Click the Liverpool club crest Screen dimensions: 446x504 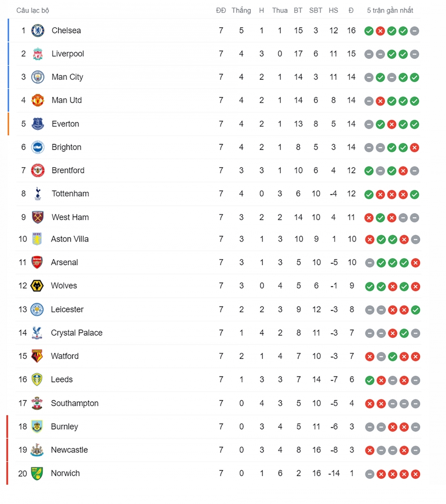tap(38, 54)
